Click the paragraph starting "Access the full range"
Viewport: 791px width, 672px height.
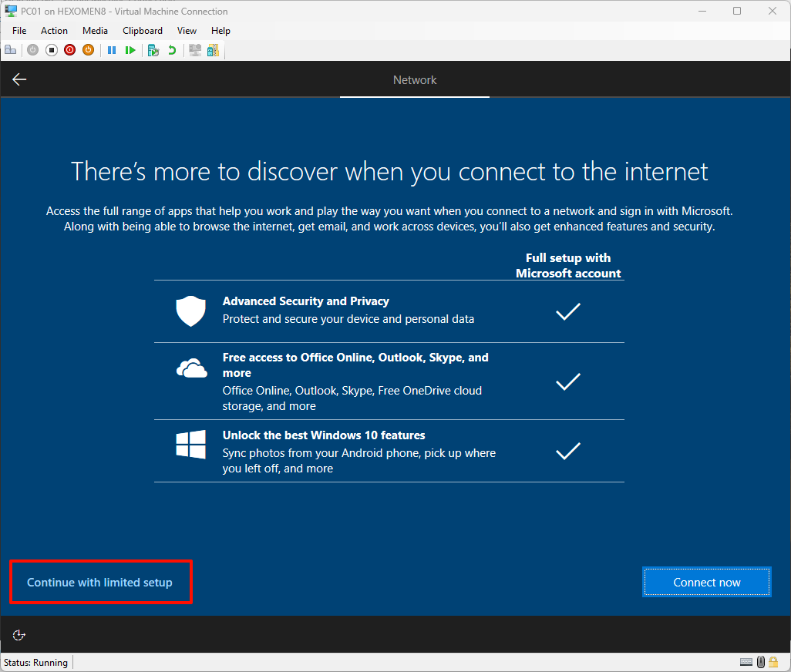pos(389,219)
